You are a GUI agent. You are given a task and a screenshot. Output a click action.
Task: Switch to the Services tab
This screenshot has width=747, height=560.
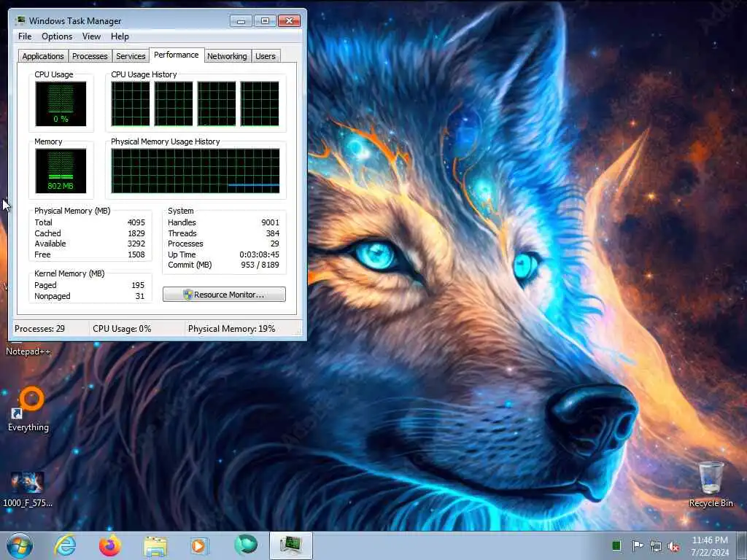pyautogui.click(x=131, y=56)
